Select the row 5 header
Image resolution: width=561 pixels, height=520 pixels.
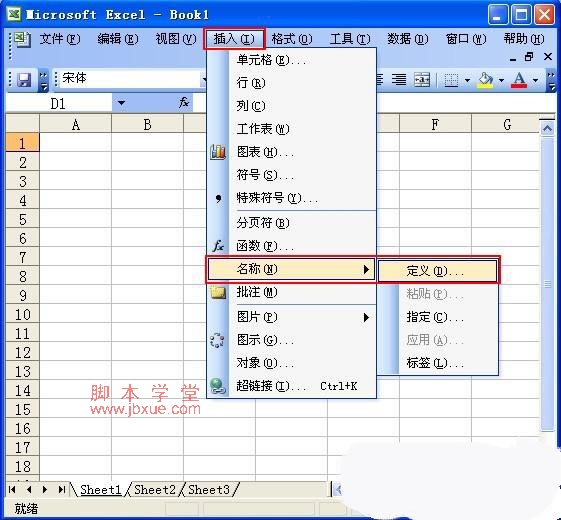[23, 219]
